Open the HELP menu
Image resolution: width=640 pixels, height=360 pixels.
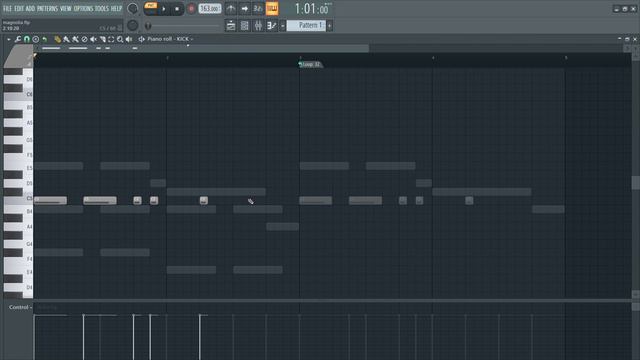coord(117,9)
